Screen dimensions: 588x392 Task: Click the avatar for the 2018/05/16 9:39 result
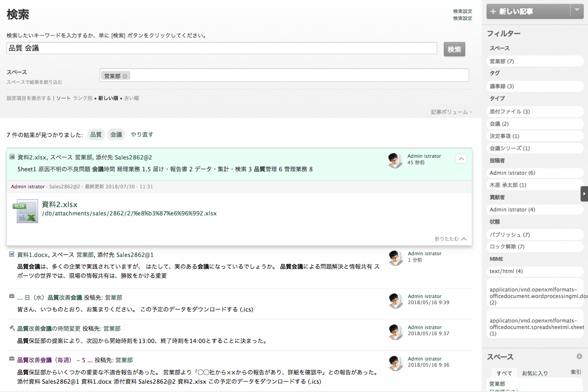coord(396,301)
